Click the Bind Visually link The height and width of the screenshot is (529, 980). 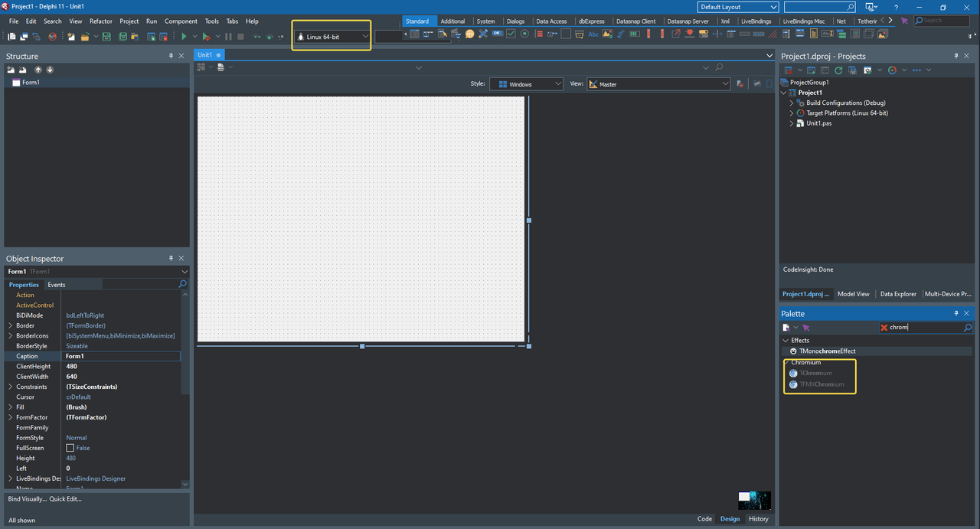(27, 499)
